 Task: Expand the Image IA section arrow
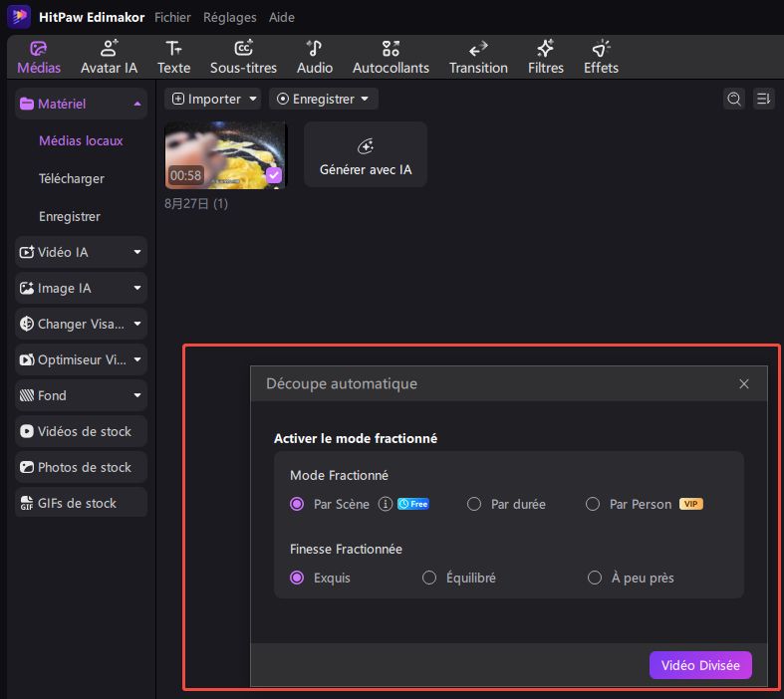tap(137, 289)
